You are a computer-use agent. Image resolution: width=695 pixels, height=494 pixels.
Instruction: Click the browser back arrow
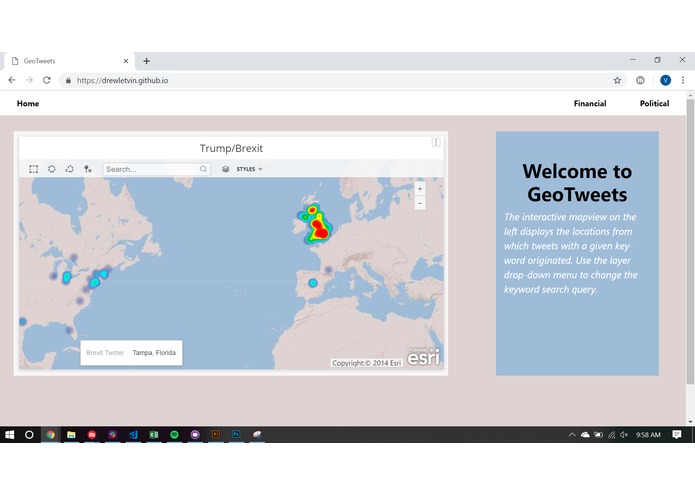tap(12, 80)
